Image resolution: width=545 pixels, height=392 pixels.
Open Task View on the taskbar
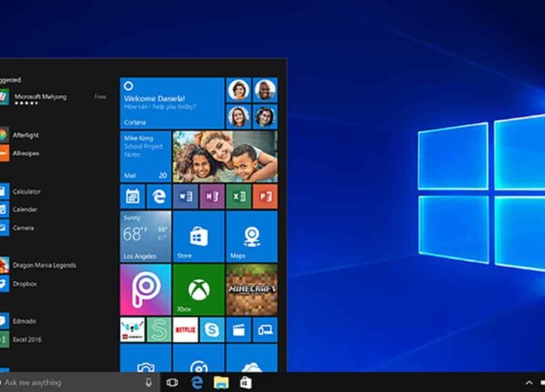(x=172, y=383)
